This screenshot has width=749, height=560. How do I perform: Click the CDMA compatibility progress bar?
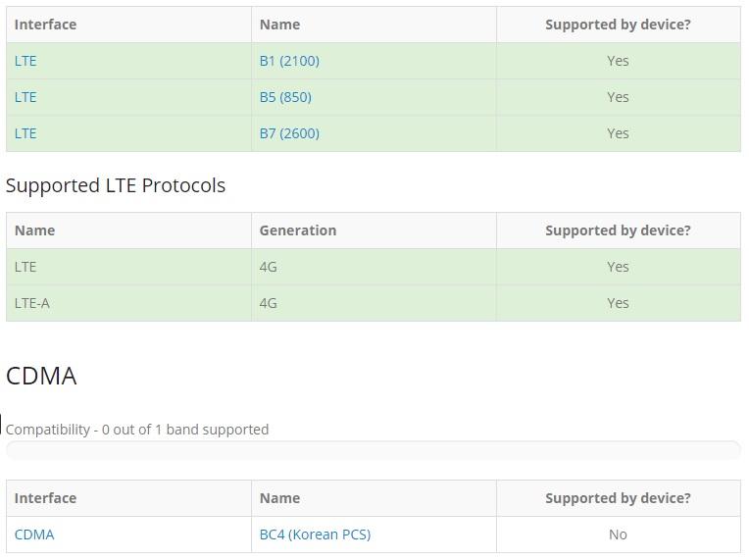[x=373, y=450]
